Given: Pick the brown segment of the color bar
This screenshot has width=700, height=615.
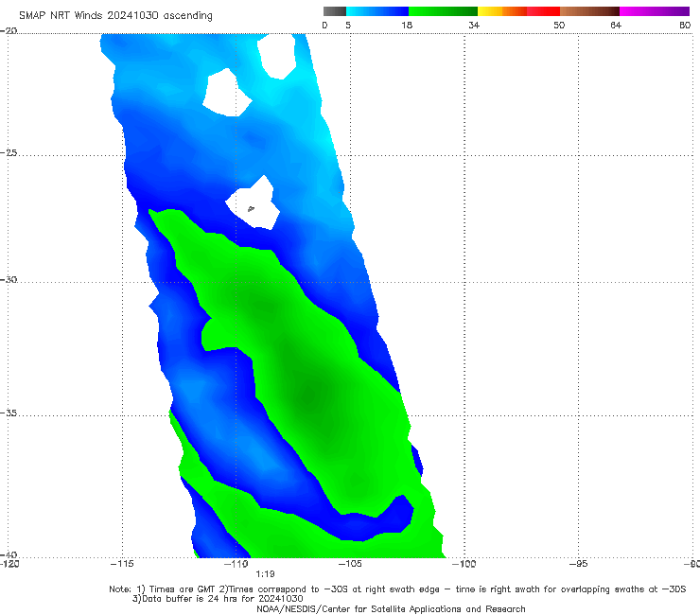Looking at the screenshot, I should point(589,11).
